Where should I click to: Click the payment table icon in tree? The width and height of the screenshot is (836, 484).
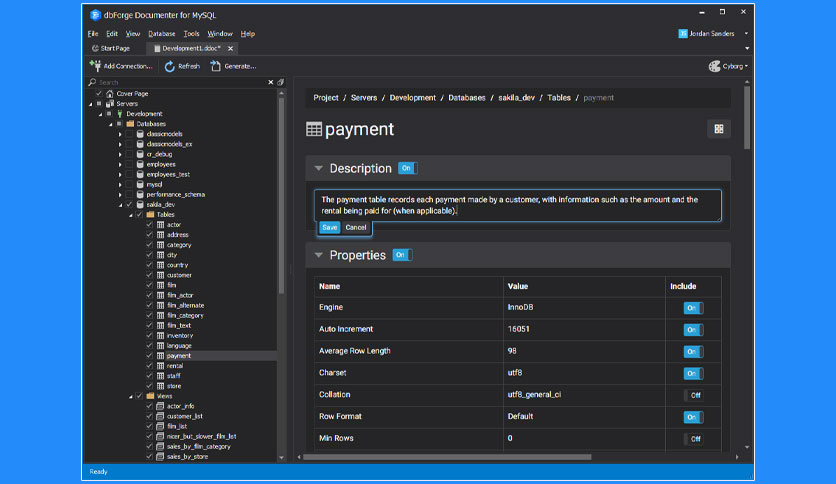click(160, 356)
